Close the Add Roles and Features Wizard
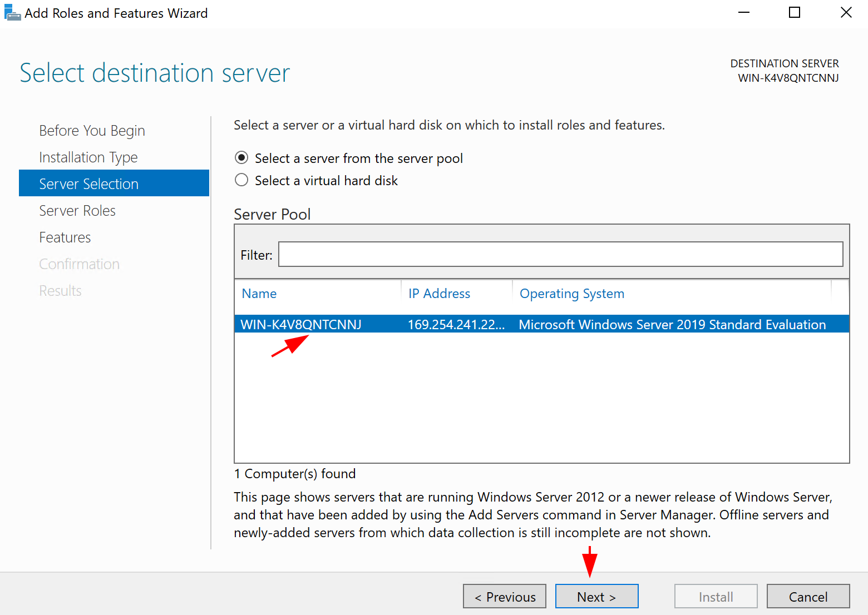 tap(846, 12)
